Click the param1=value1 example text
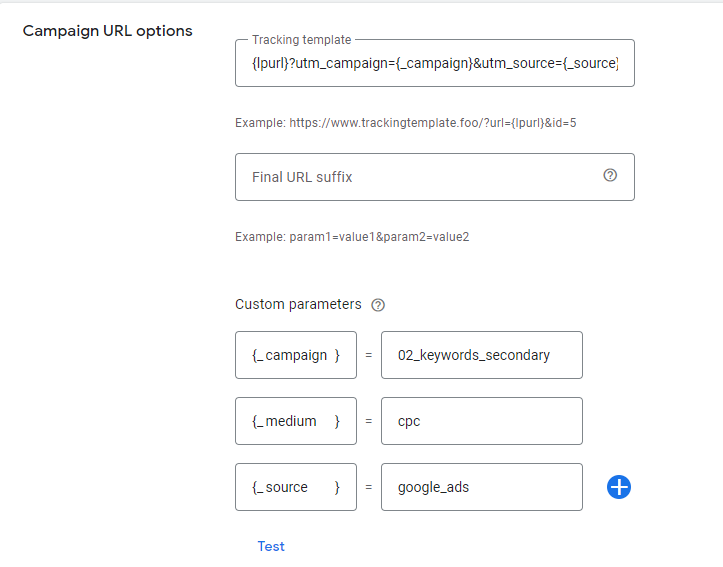Screen dimensions: 723x567 (352, 237)
